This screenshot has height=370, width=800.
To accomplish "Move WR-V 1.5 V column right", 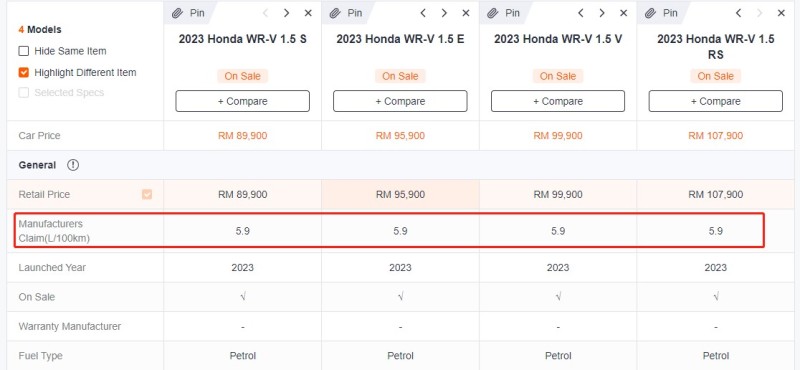I will [x=602, y=13].
